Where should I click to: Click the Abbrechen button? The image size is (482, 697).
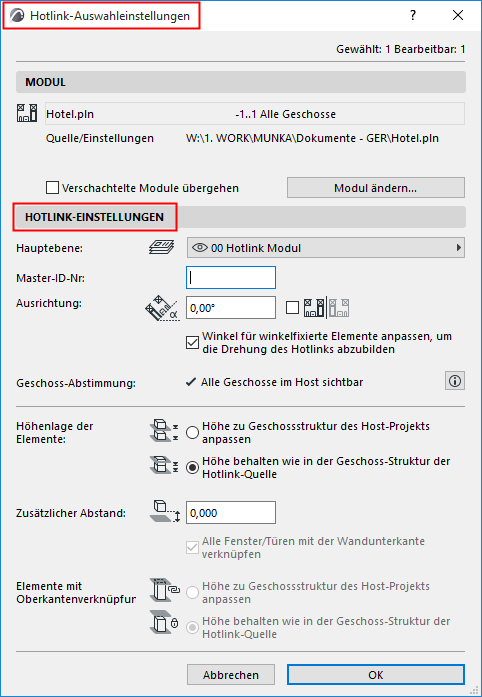231,675
